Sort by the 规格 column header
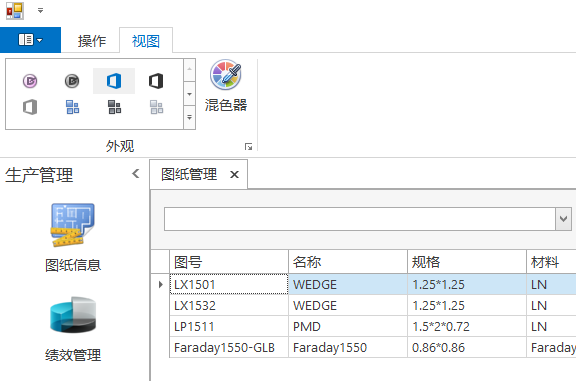This screenshot has height=381, width=576. coord(467,262)
